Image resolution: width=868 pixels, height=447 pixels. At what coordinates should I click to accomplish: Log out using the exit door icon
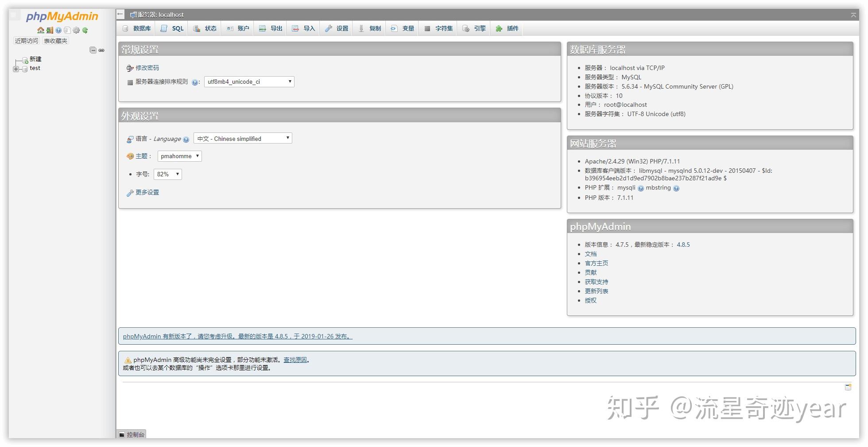coord(50,30)
